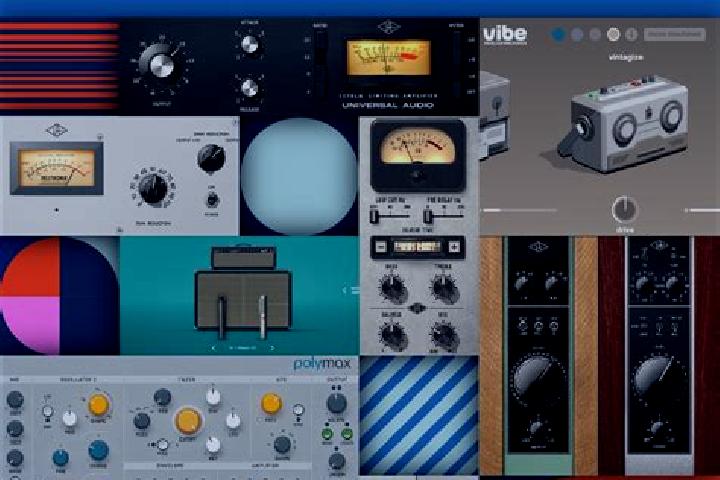Click the next preset arrow under the amp cabinet
Viewport: 720px width, 480px height.
tap(272, 348)
